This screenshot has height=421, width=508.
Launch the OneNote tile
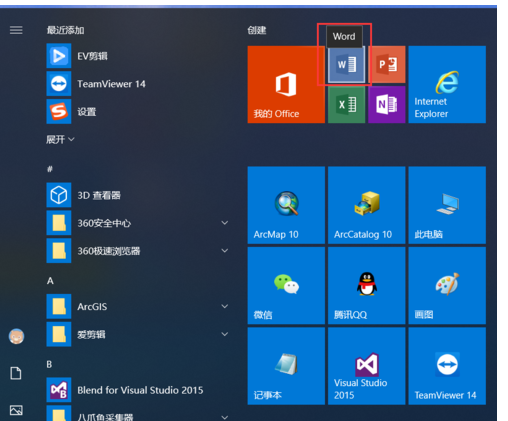click(387, 105)
